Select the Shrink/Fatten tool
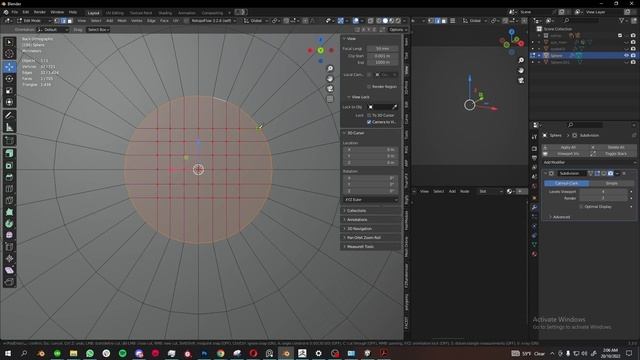640x360 pixels. pyautogui.click(x=9, y=258)
